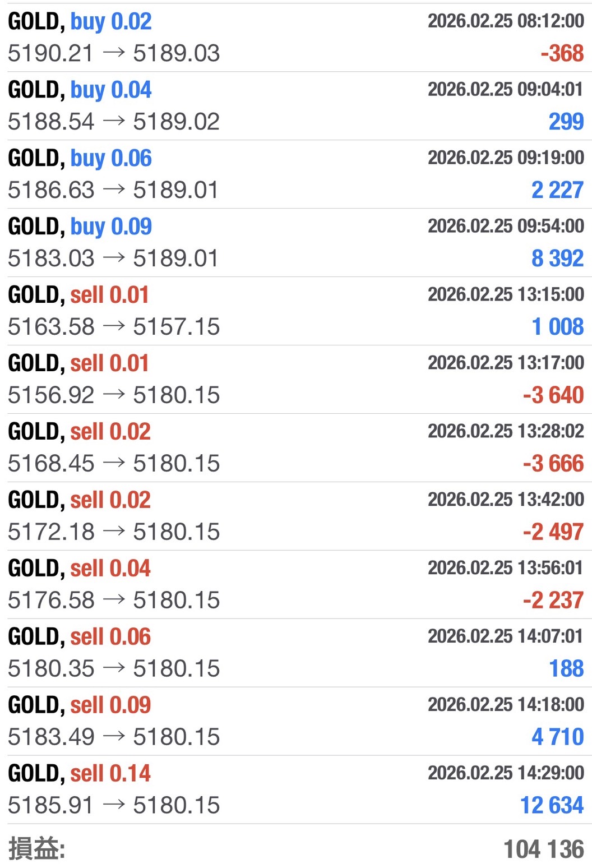Open the GOLD sell 0.06 trade entry
Viewport: 592px width, 868px height.
(x=79, y=638)
